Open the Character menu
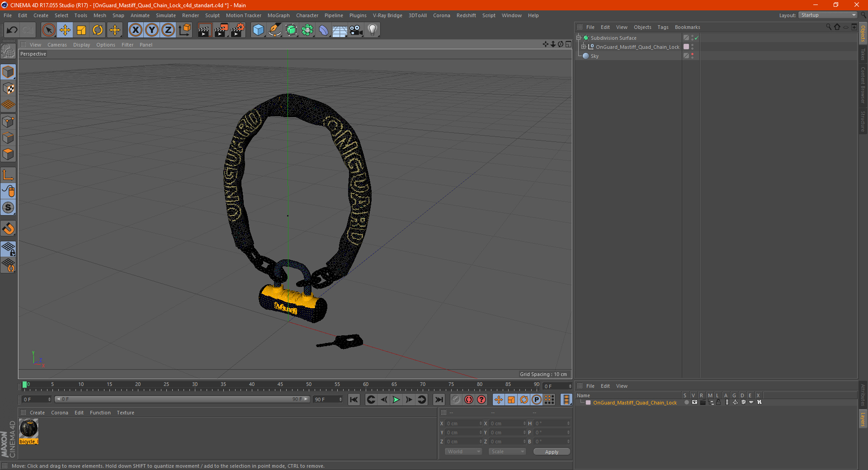This screenshot has height=470, width=868. pos(307,15)
